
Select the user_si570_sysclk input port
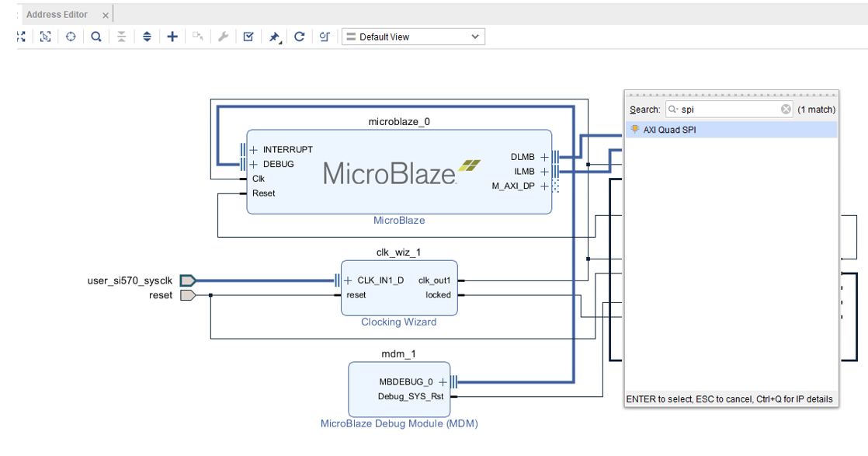pyautogui.click(x=187, y=280)
